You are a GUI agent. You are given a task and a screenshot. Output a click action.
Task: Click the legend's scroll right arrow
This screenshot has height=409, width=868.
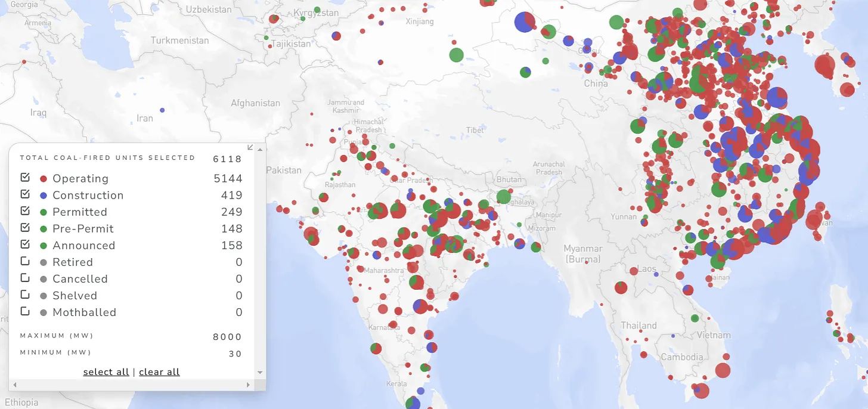249,385
